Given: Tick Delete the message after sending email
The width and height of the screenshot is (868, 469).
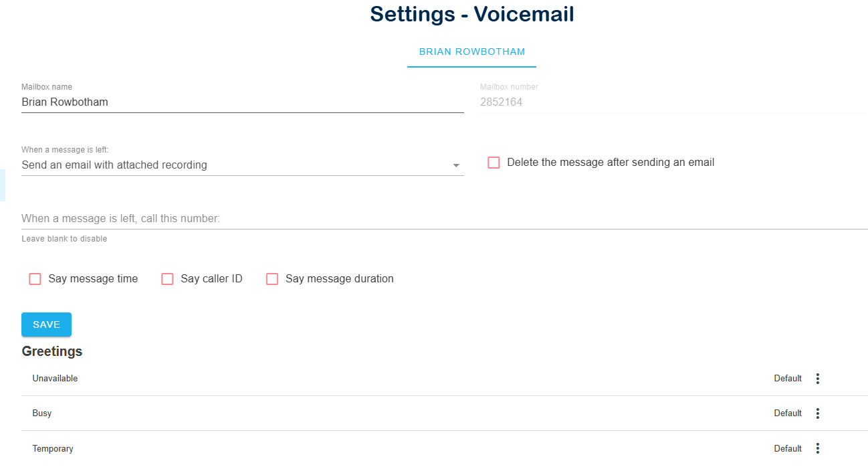Looking at the screenshot, I should (494, 163).
